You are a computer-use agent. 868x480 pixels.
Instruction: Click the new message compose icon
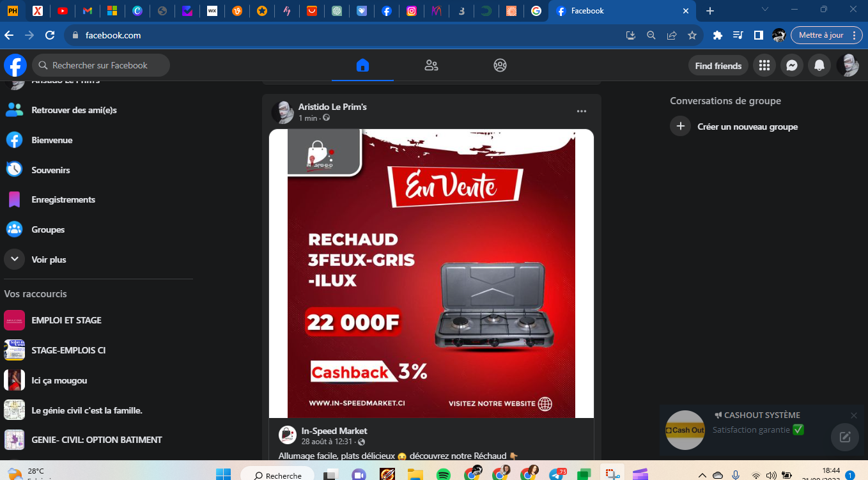(x=844, y=437)
